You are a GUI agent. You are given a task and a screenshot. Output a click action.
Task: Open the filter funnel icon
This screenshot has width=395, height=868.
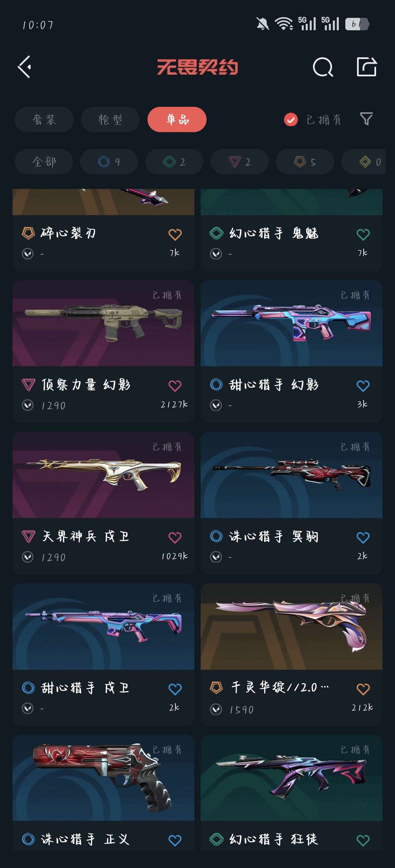(366, 119)
